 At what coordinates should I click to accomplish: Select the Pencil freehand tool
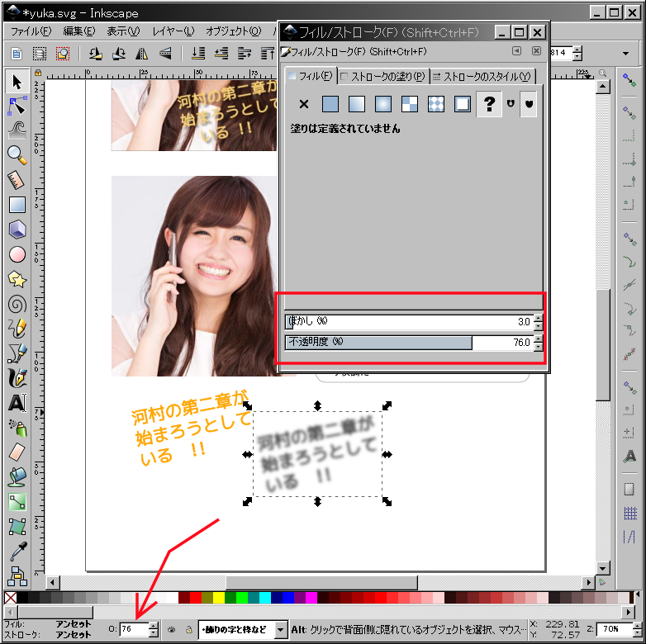coord(17,328)
